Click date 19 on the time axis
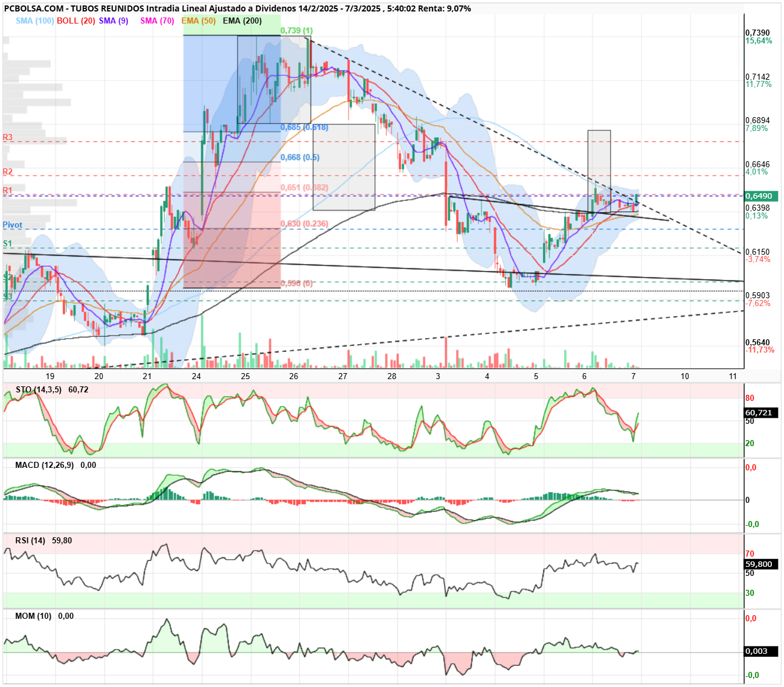 click(x=50, y=376)
